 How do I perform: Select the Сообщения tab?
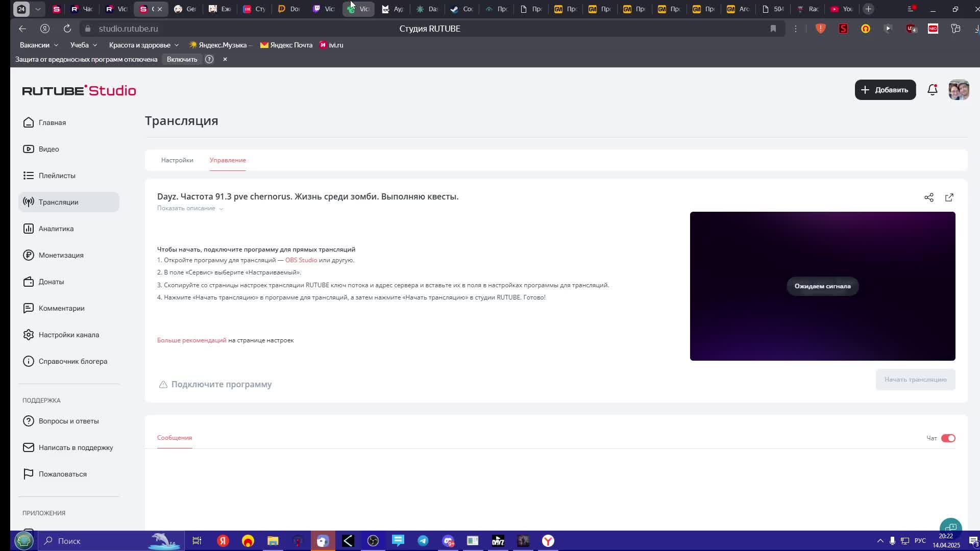(175, 438)
